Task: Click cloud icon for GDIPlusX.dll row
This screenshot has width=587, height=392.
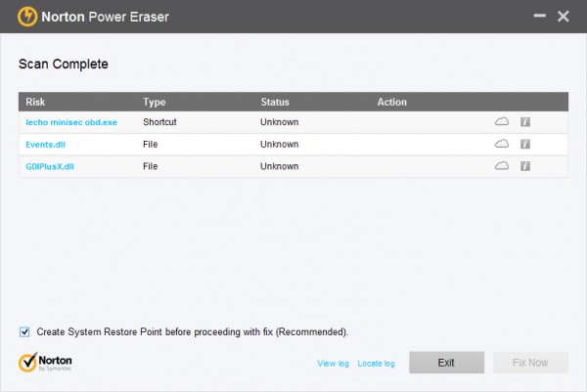Action: coord(502,166)
